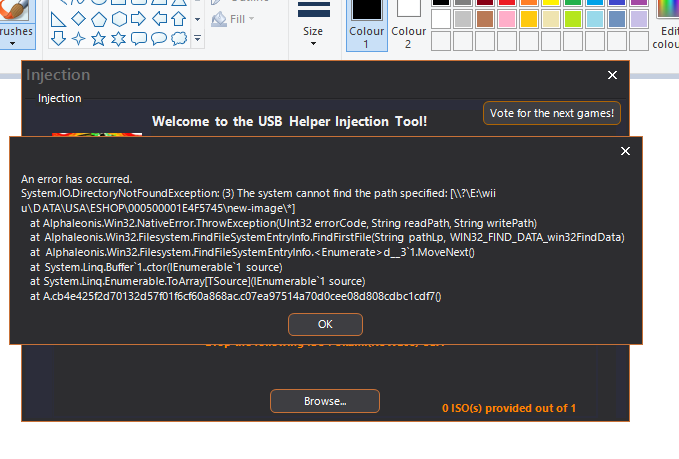Select the down arrow shape in Paint
Image resolution: width=679 pixels, height=459 pixels.
point(58,39)
